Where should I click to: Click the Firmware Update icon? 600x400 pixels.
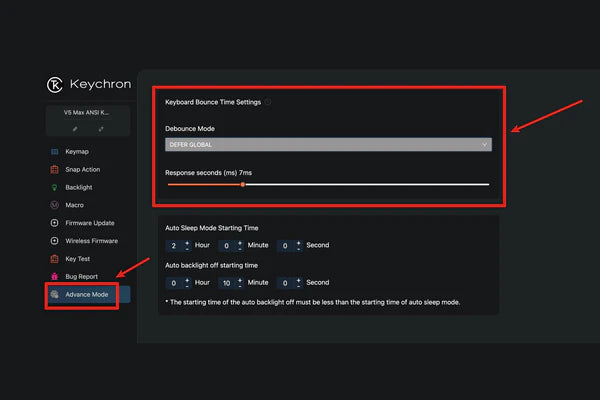55,223
